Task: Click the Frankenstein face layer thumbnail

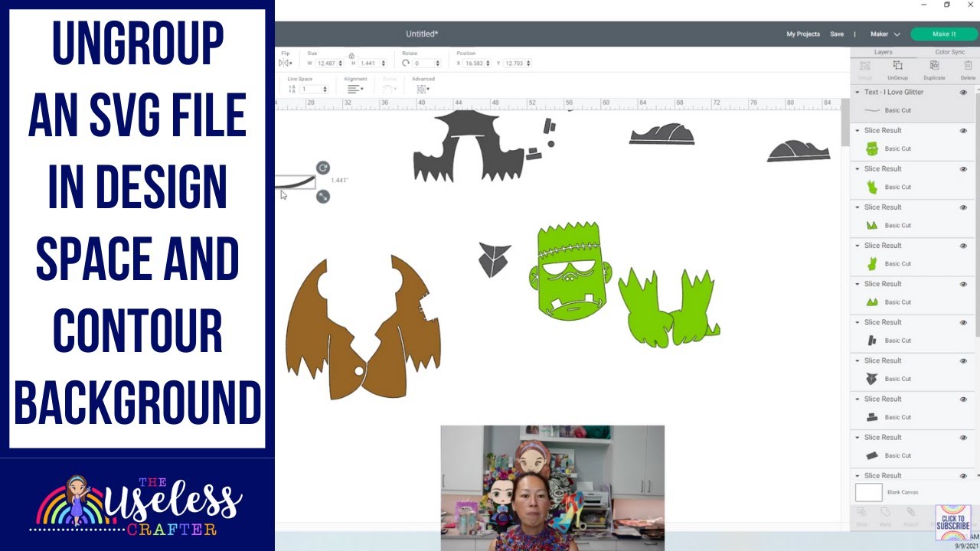Action: tap(871, 148)
